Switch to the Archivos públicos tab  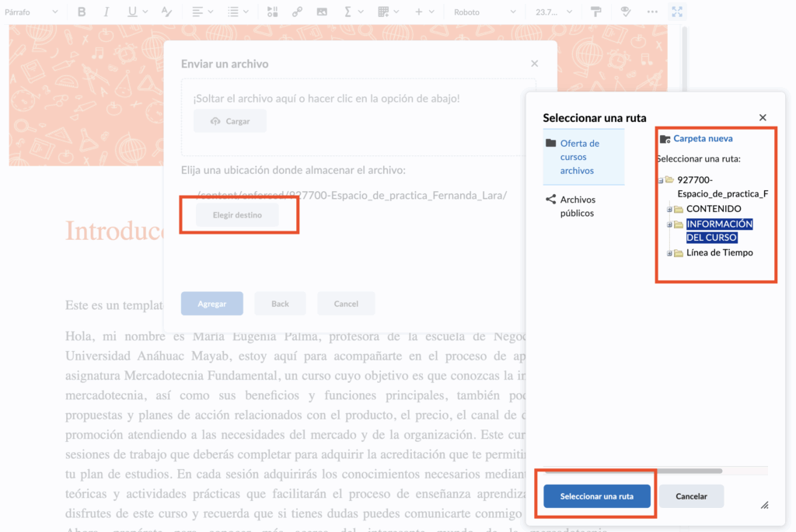(x=577, y=206)
